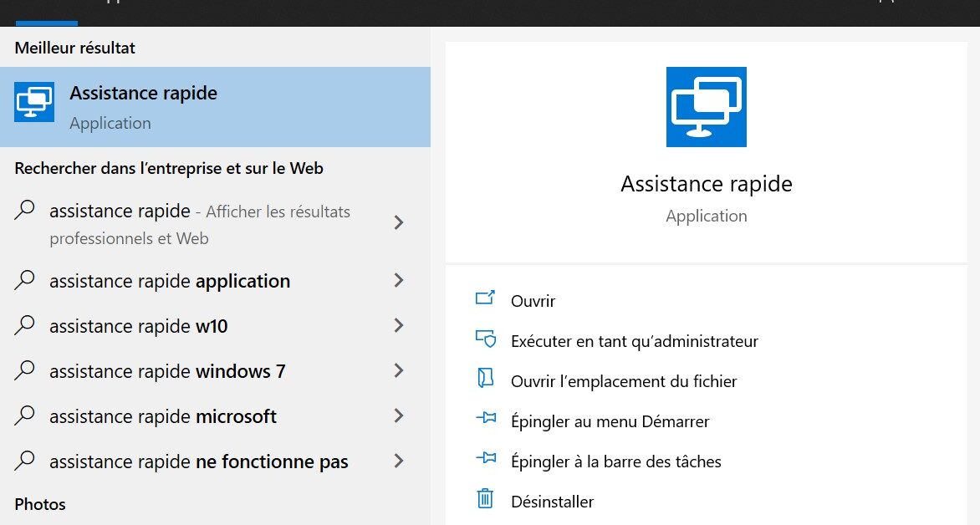This screenshot has width=980, height=525.
Task: Click the trash icon next to Désinstaller
Action: click(486, 501)
